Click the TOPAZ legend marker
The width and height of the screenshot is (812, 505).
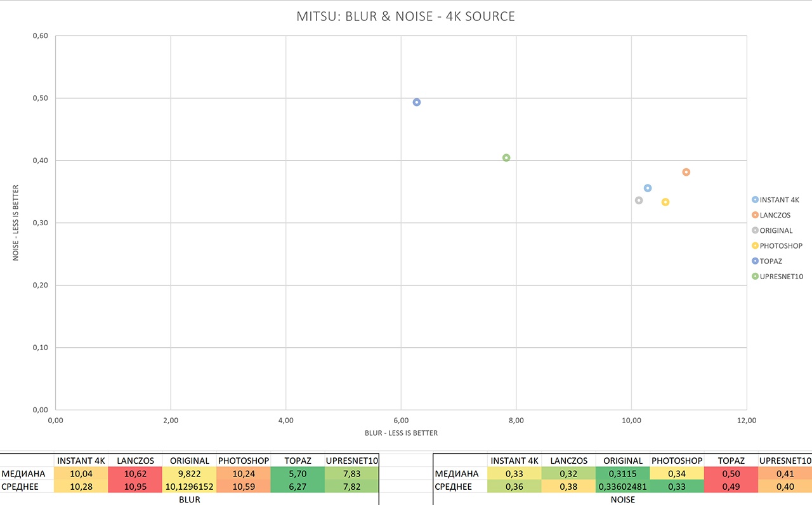click(755, 261)
